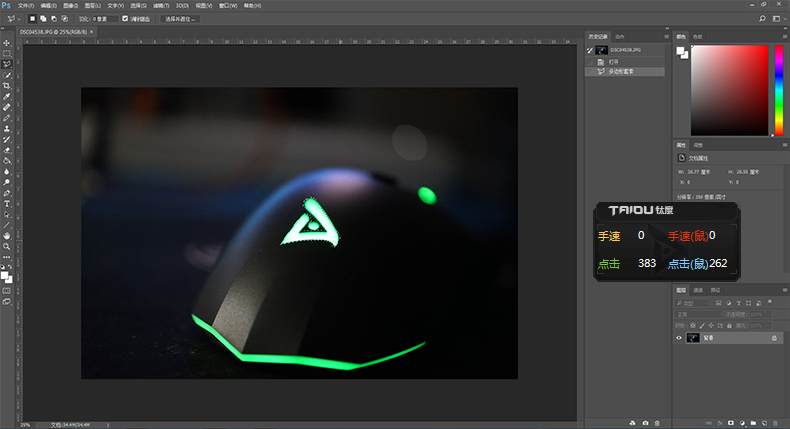Toggle lock image pixels brush icon

pyautogui.click(x=702, y=326)
